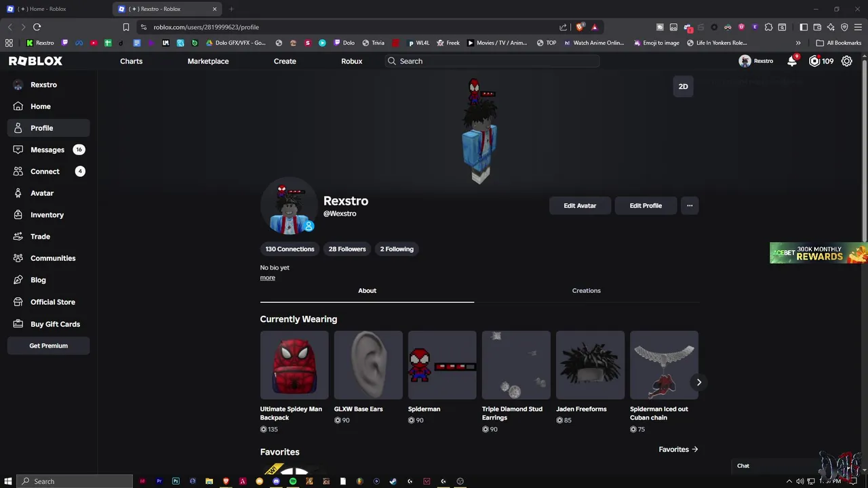The width and height of the screenshot is (868, 488).
Task: Show next Currently Wearing items with the arrow
Action: pos(699,382)
